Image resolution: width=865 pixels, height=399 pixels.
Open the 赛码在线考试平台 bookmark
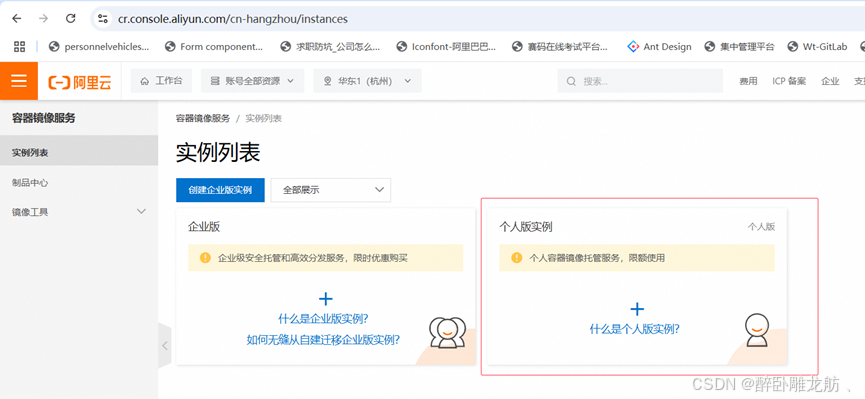coord(560,47)
